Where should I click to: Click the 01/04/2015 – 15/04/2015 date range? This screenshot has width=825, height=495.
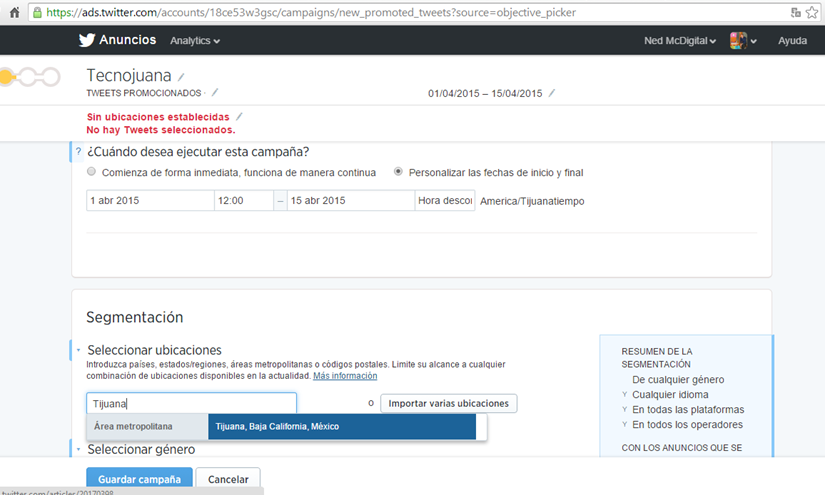(x=485, y=93)
